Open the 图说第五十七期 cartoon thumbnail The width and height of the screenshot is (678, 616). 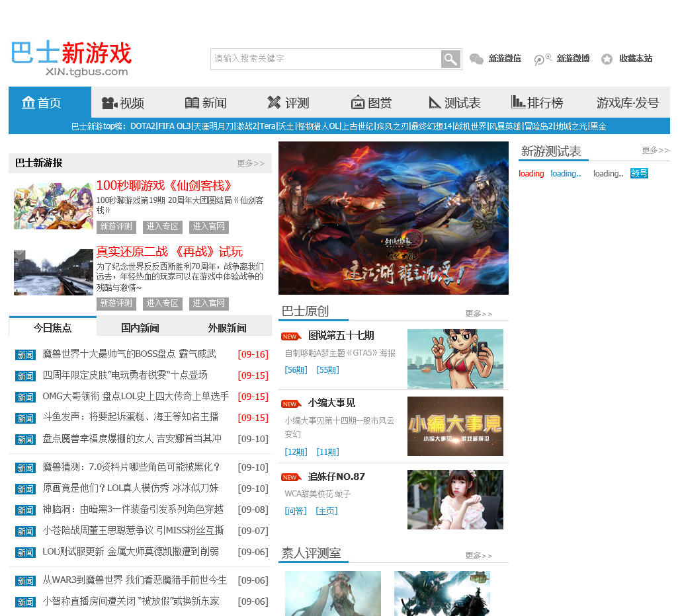(455, 358)
